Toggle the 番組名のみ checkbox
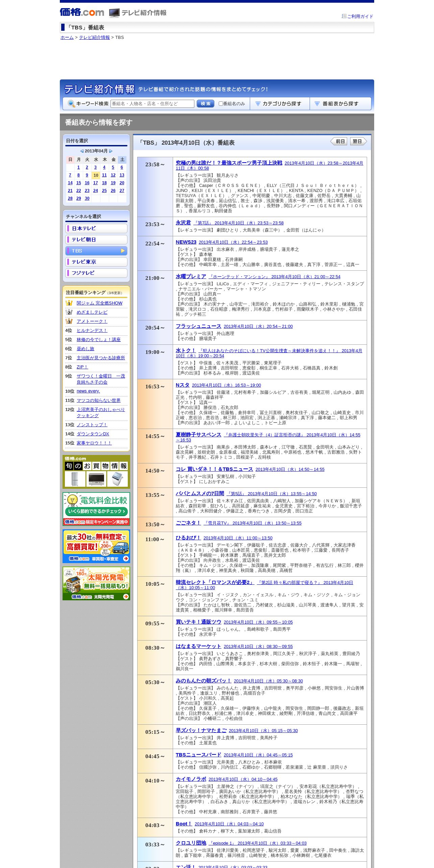The height and width of the screenshot is (868, 434). [221, 104]
